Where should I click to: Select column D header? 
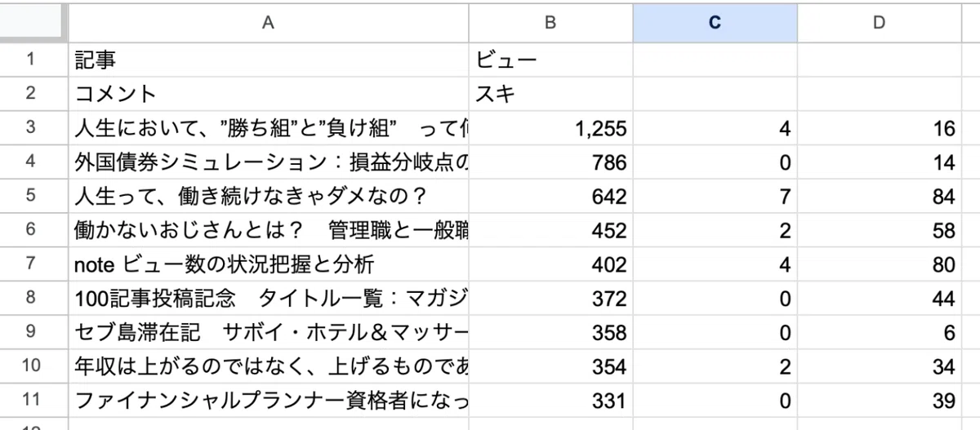click(879, 23)
